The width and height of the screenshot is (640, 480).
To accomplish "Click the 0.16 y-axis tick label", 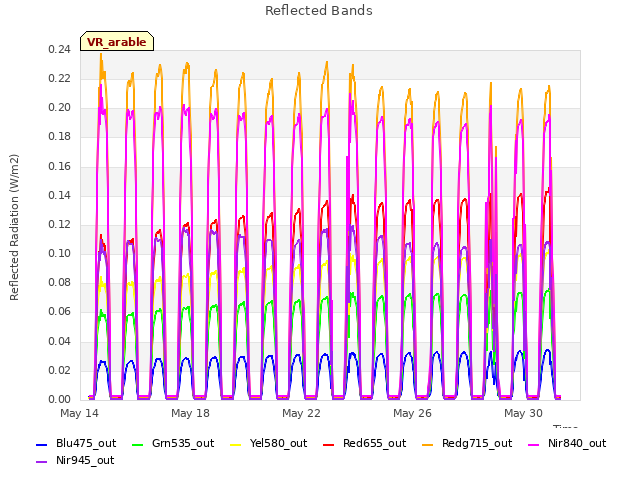I will point(60,167).
